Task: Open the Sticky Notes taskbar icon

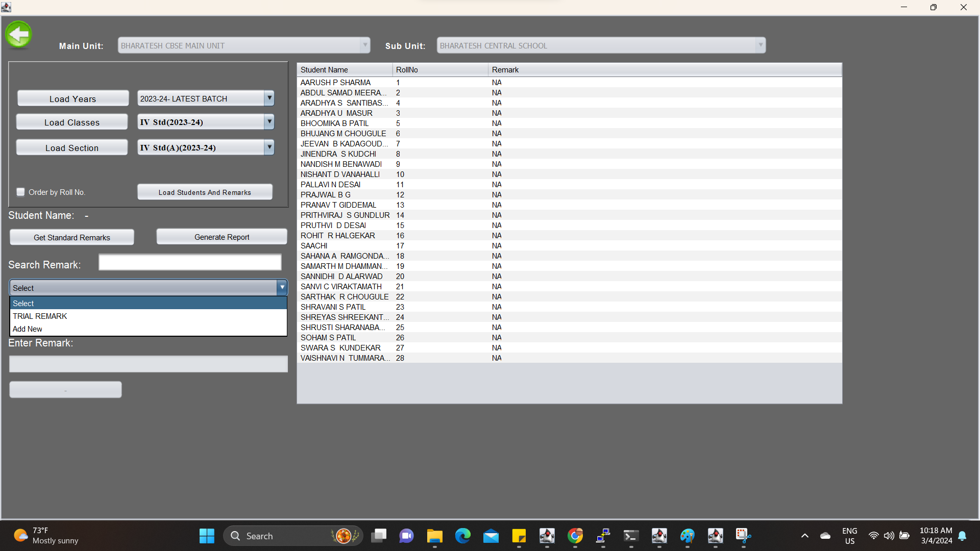Action: coord(519,536)
